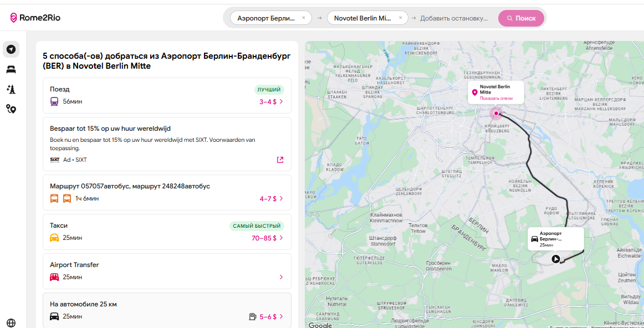This screenshot has height=328, width=644.
Task: Click the fuel pump icon near 5–6 $
Action: coord(253,316)
